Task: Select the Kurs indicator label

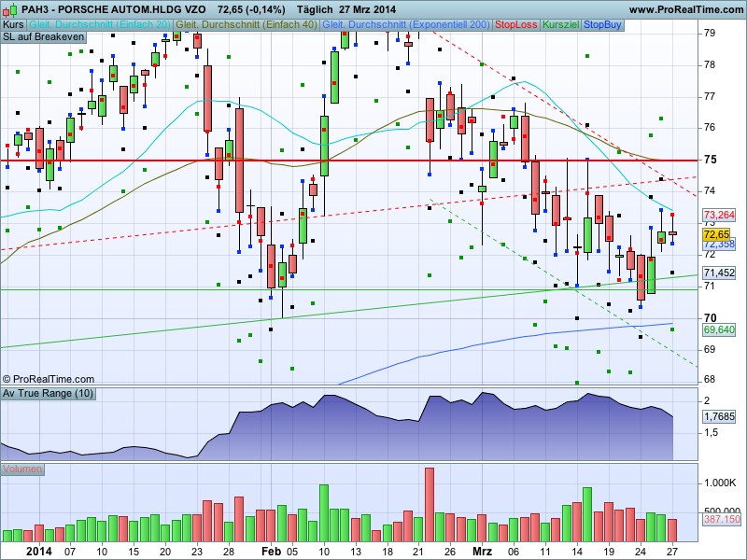Action: [13, 25]
